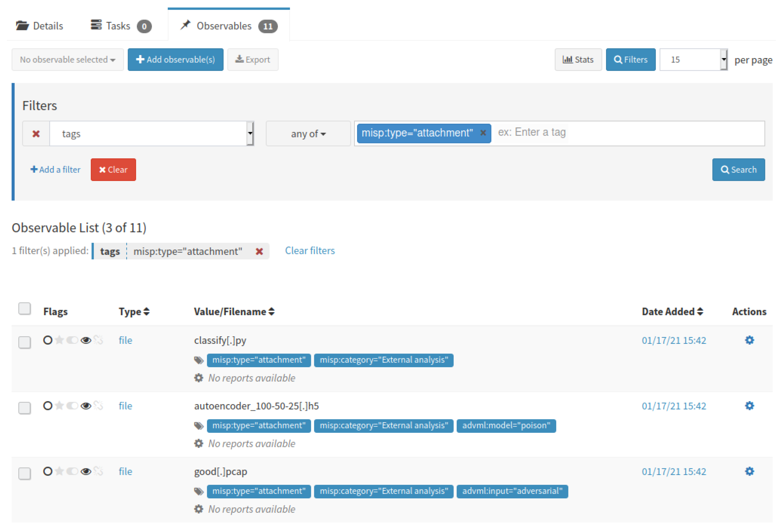Switch to the Tasks tab

[121, 26]
